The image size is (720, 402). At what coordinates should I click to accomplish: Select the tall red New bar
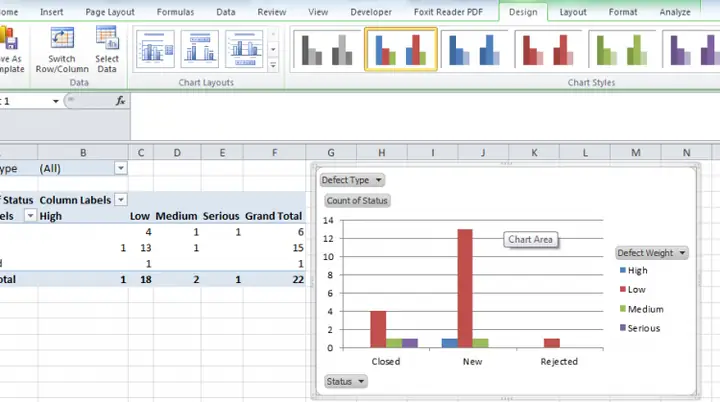tap(465, 289)
